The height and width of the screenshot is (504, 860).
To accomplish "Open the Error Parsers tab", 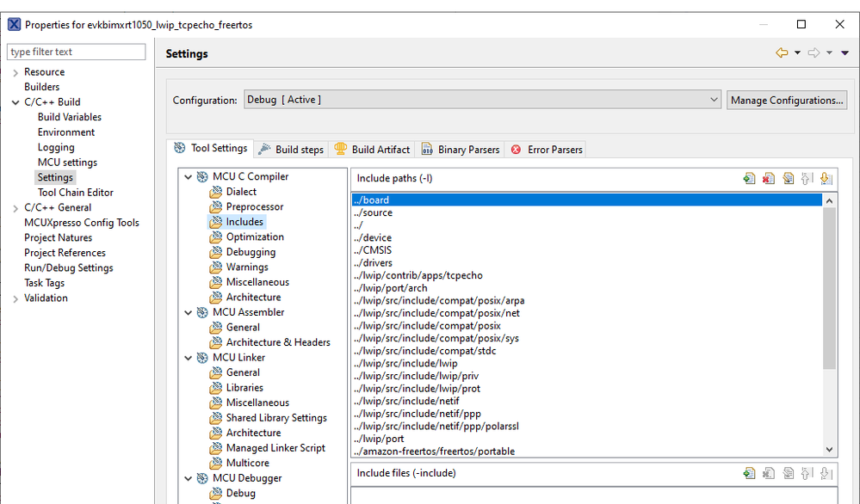I will tap(547, 150).
